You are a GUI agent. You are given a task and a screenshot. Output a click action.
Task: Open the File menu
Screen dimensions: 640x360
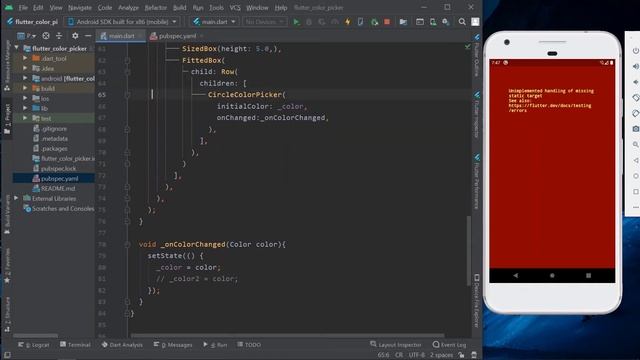[23, 8]
